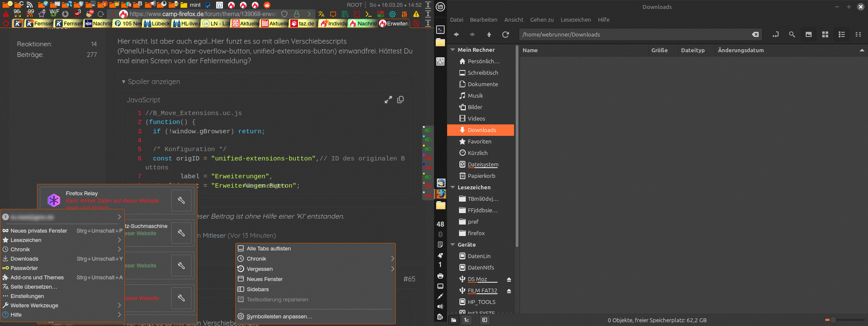Eject the FILM FAT32 drive
The height and width of the screenshot is (326, 868).
click(x=509, y=291)
